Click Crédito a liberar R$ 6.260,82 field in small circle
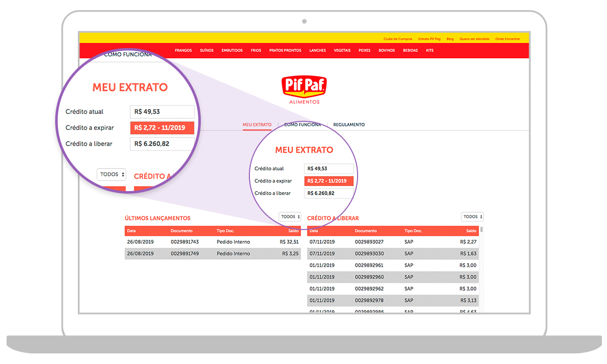This screenshot has height=364, width=607. (329, 193)
